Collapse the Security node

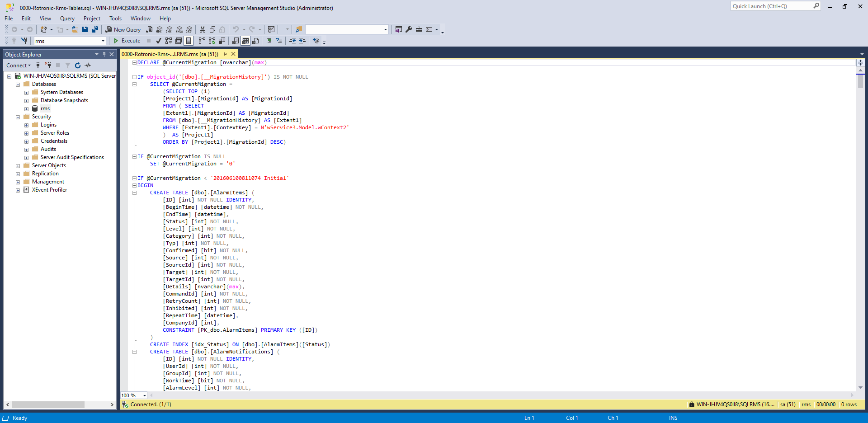[x=18, y=117]
